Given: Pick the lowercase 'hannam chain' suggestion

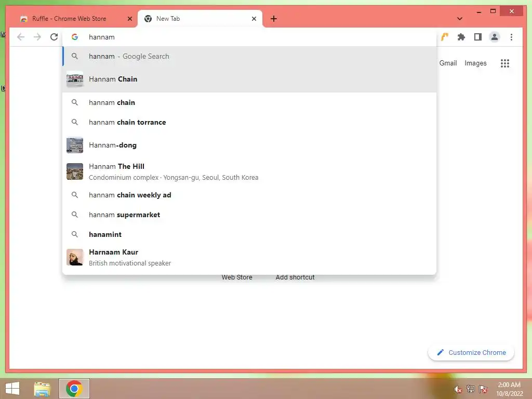Looking at the screenshot, I should (249, 102).
